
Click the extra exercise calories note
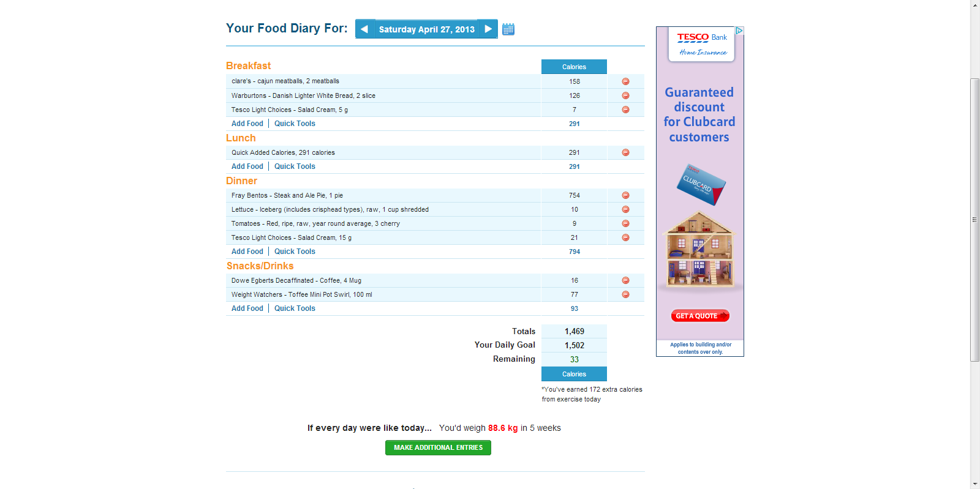(592, 394)
